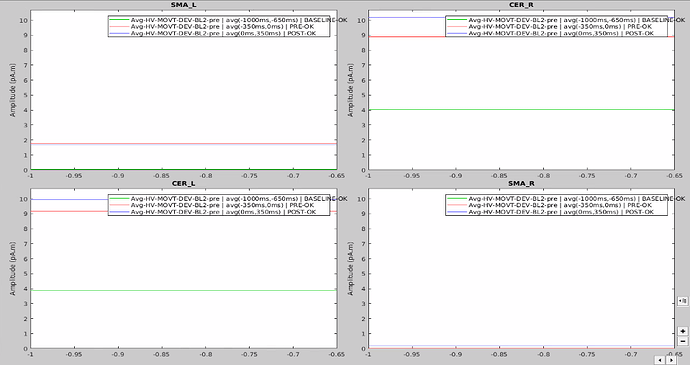Click the right arrow time-scroll button
The image size is (690, 365).
pyautogui.click(x=671, y=360)
